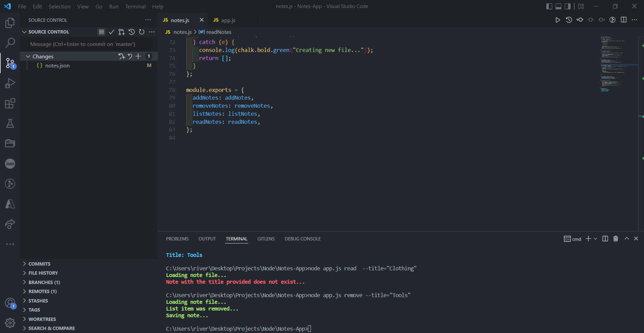Image resolution: width=644 pixels, height=333 pixels.
Task: Open the Search view in the activity bar
Action: pyautogui.click(x=10, y=43)
